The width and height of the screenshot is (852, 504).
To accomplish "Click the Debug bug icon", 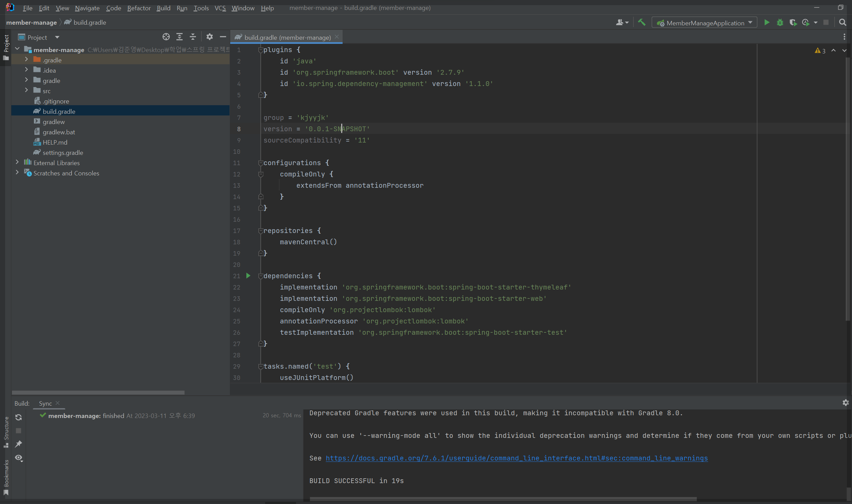I will 780,23.
